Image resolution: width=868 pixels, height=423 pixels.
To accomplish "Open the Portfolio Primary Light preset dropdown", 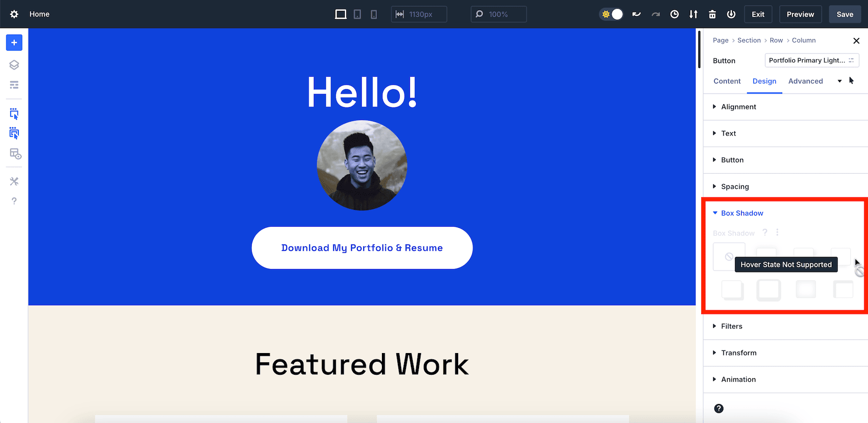I will [812, 60].
